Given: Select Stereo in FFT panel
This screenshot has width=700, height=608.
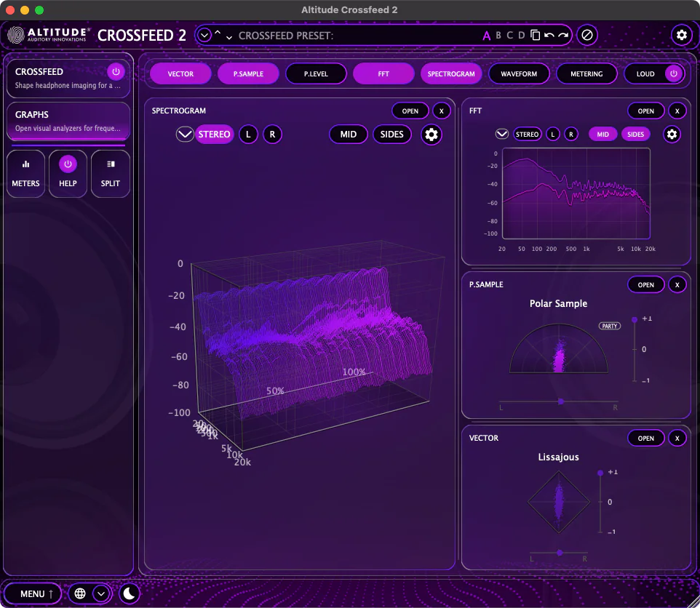Looking at the screenshot, I should pos(528,135).
